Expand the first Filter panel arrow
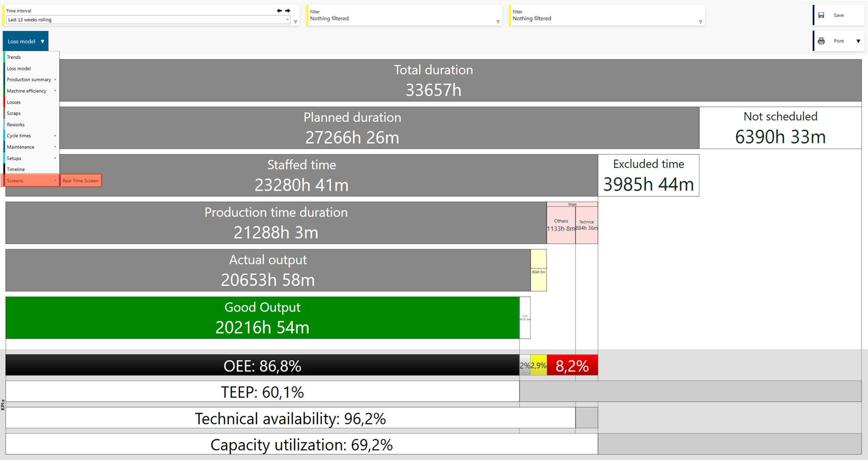The height and width of the screenshot is (460, 868). tap(498, 22)
